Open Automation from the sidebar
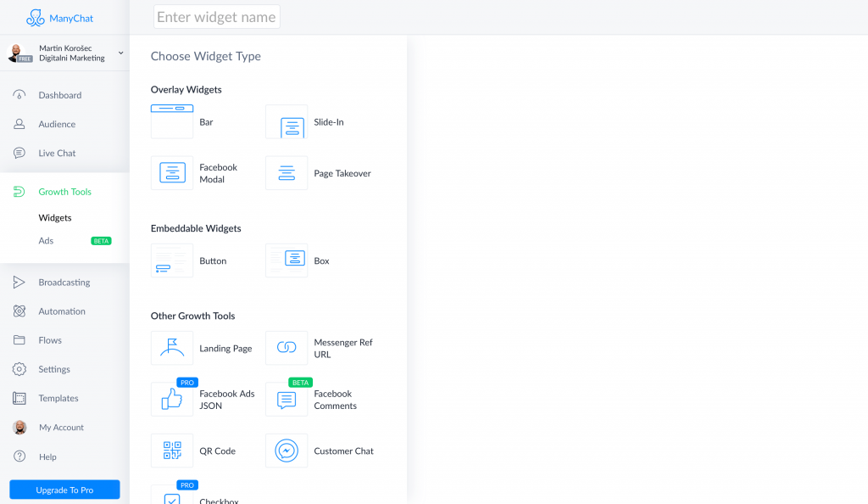 pyautogui.click(x=61, y=311)
